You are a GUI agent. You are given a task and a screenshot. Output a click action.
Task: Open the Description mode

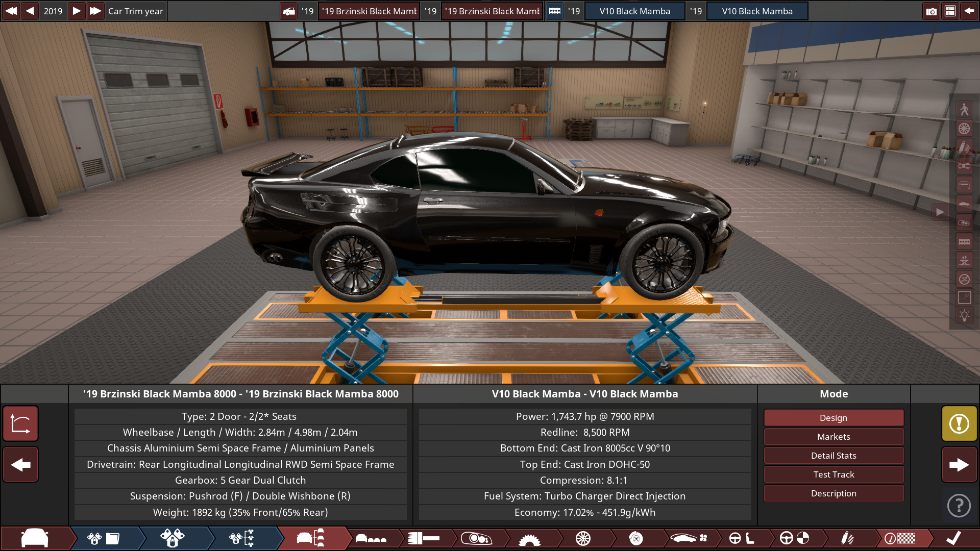(834, 493)
